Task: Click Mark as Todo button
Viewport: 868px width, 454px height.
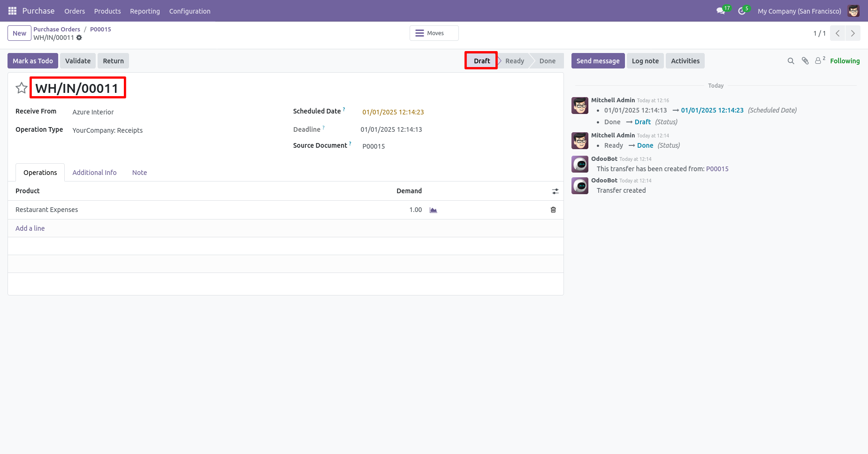Action: pyautogui.click(x=33, y=61)
